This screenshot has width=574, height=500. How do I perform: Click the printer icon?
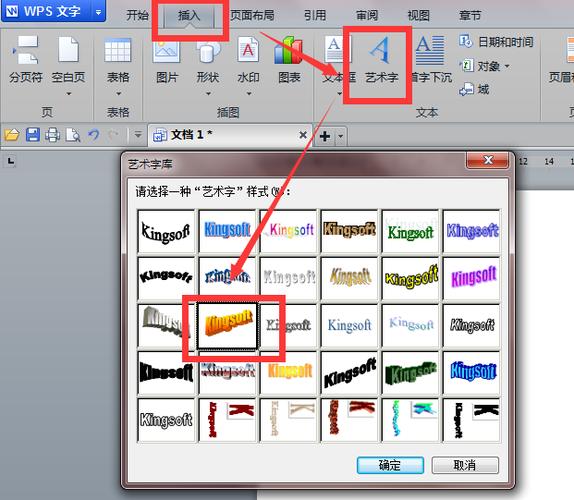52,135
